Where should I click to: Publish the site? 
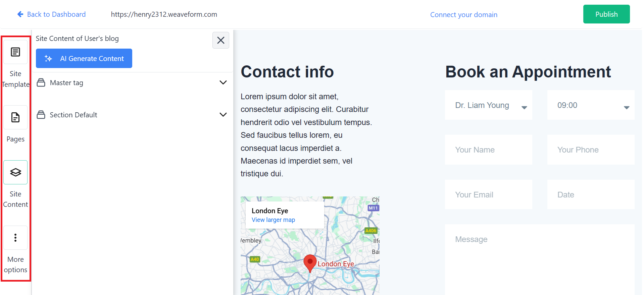[606, 14]
